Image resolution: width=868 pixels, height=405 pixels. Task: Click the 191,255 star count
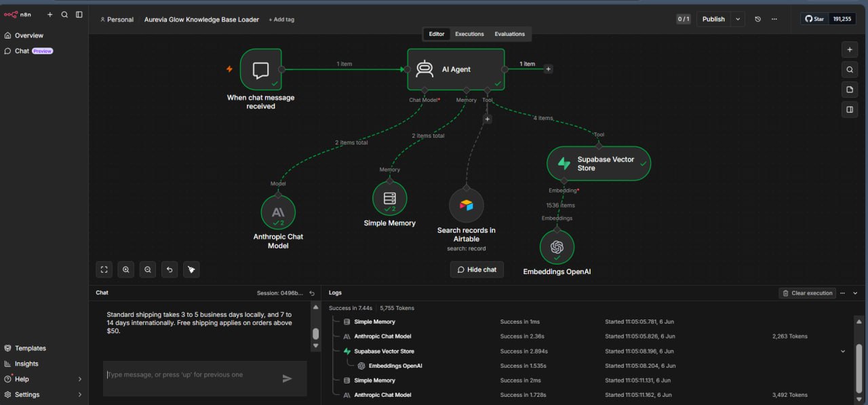(842, 19)
